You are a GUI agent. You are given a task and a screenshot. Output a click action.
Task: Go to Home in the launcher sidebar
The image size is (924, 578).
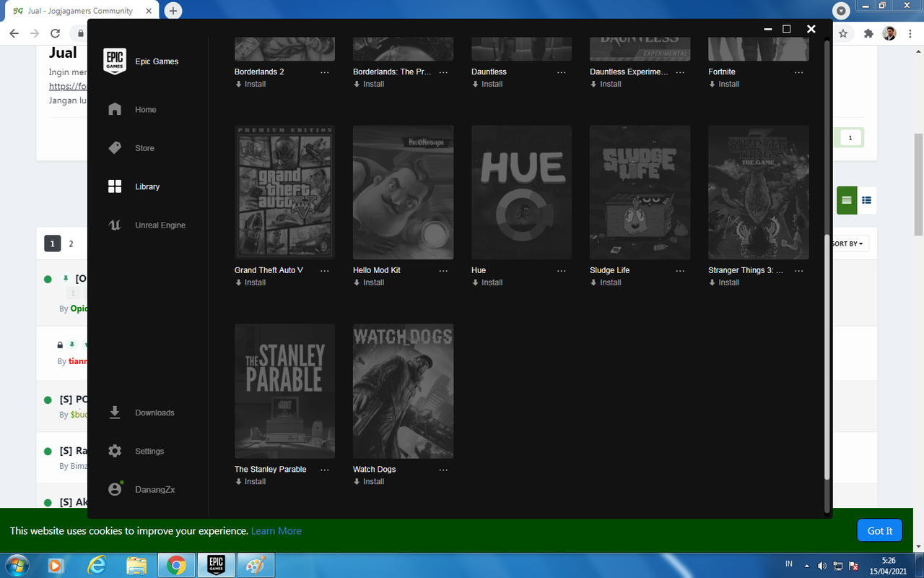click(146, 110)
